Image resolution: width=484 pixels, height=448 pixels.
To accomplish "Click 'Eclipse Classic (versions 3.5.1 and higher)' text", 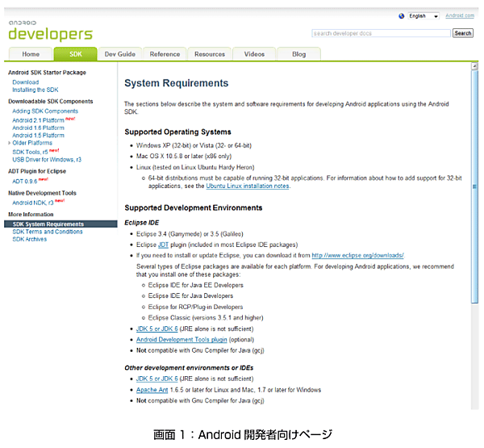I will 206,318.
